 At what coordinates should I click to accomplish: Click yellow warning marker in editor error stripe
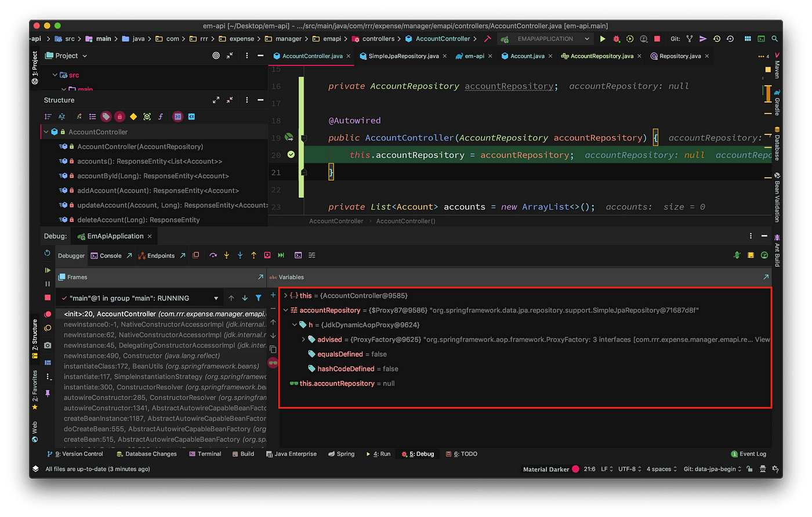pyautogui.click(x=767, y=69)
